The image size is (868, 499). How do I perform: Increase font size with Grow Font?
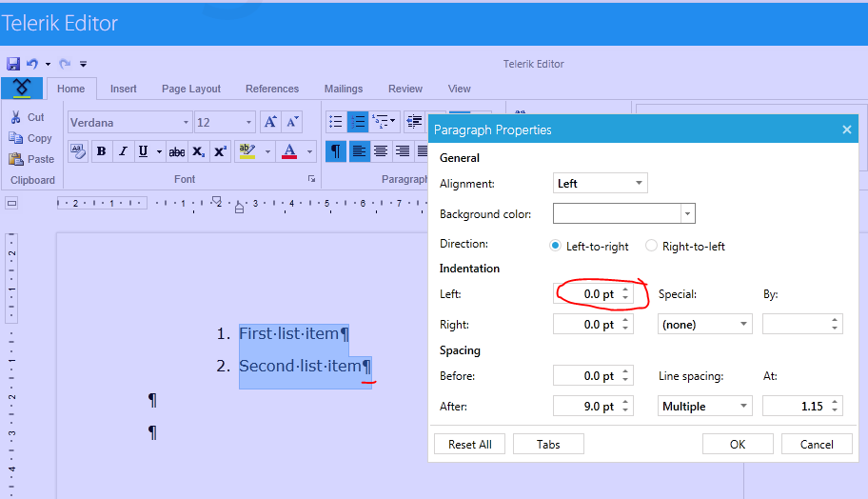pyautogui.click(x=270, y=122)
